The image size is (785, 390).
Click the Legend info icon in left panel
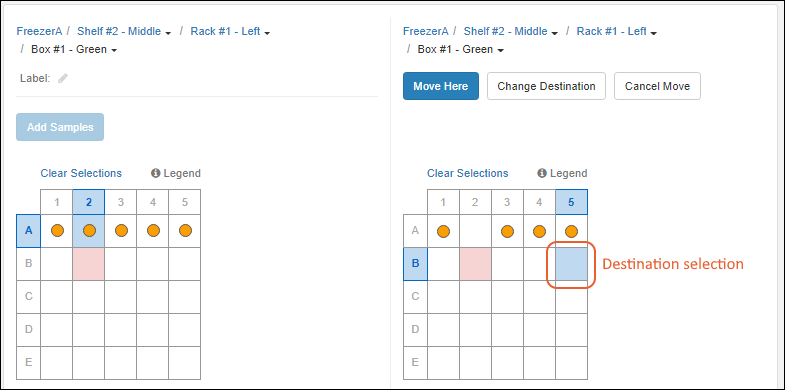click(x=155, y=173)
